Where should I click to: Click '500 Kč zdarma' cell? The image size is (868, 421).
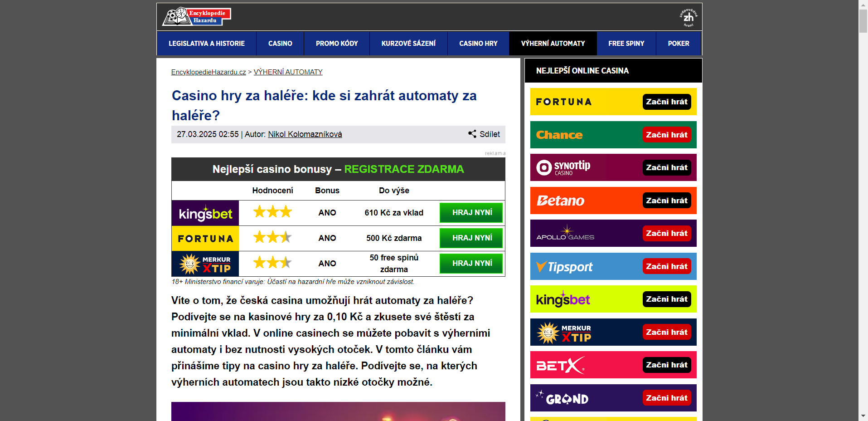pyautogui.click(x=394, y=238)
